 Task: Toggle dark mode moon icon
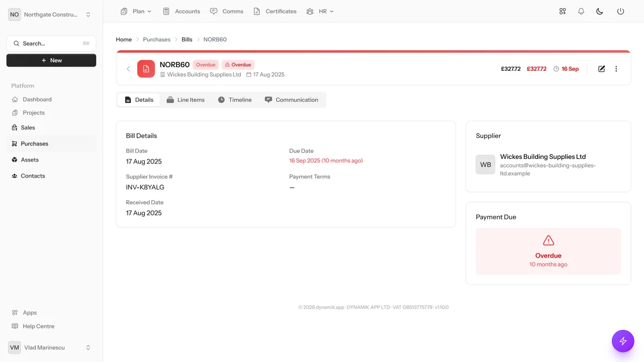(600, 11)
